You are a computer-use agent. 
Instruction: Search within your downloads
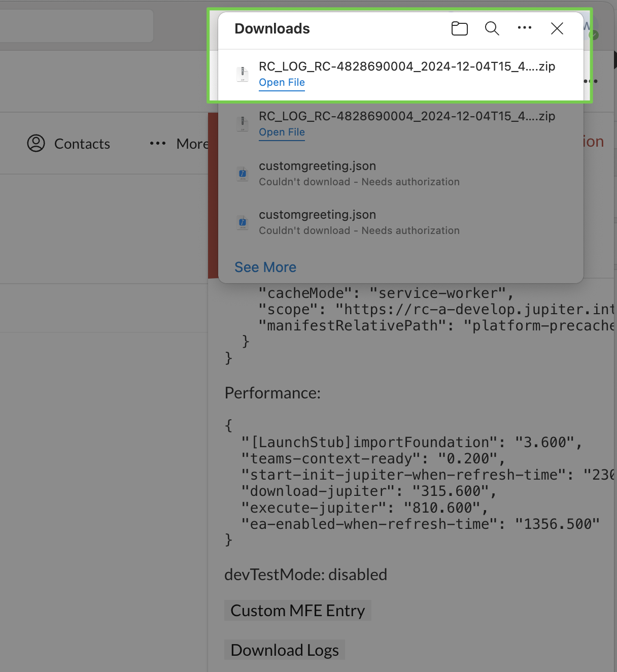[x=491, y=29]
